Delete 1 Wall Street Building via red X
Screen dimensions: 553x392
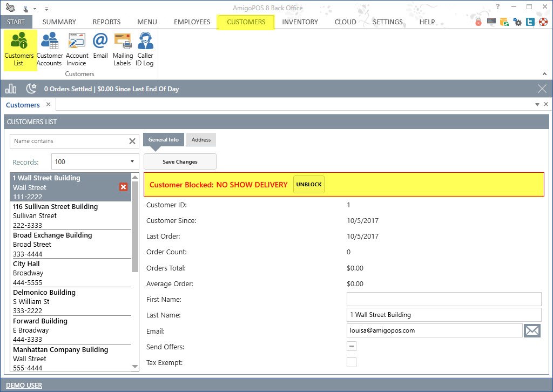point(123,187)
